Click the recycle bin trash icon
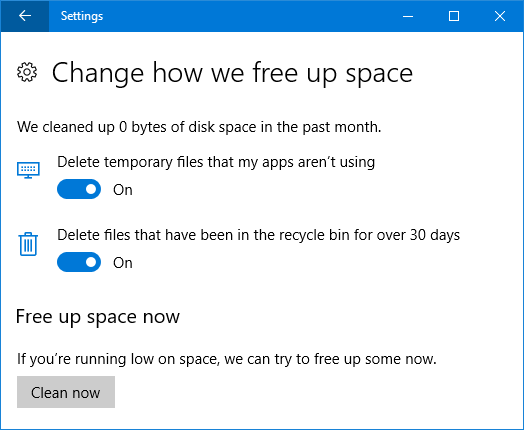This screenshot has height=430, width=524. [x=28, y=244]
